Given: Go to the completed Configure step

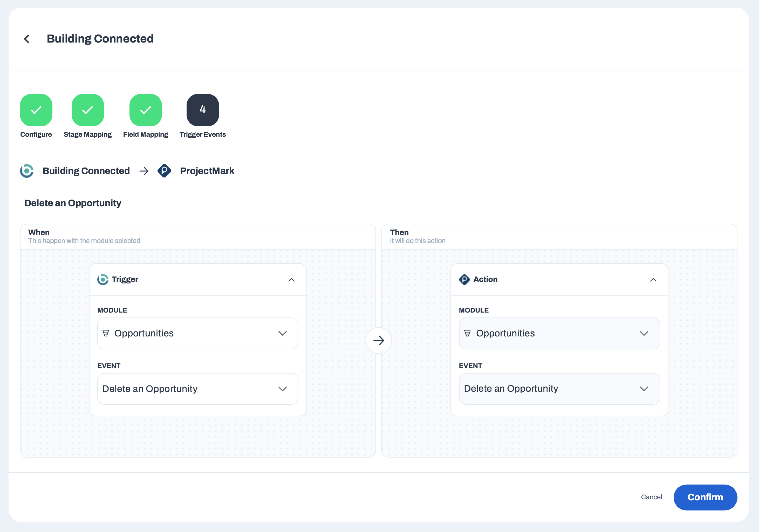Looking at the screenshot, I should click(36, 110).
